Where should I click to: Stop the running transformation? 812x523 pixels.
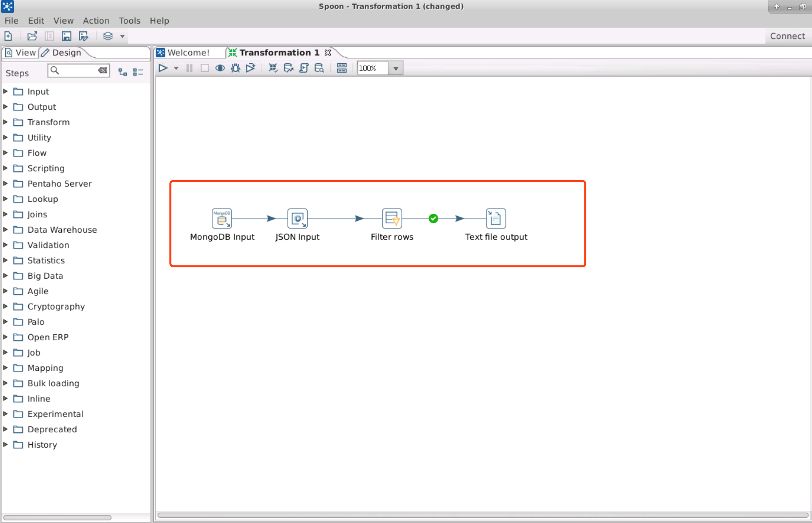(204, 68)
